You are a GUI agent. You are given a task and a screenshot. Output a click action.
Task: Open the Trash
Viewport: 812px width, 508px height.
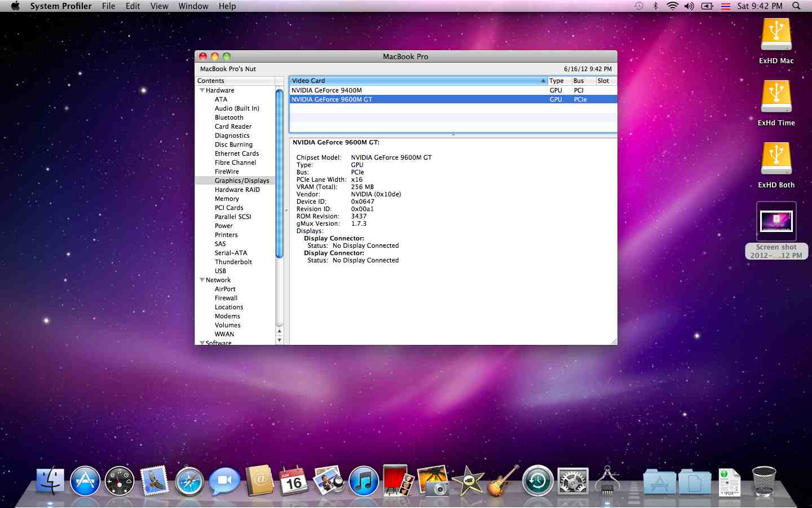point(764,481)
